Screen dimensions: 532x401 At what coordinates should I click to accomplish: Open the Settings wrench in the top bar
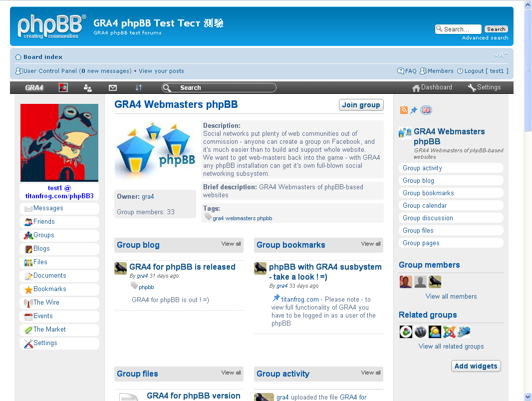(x=484, y=87)
